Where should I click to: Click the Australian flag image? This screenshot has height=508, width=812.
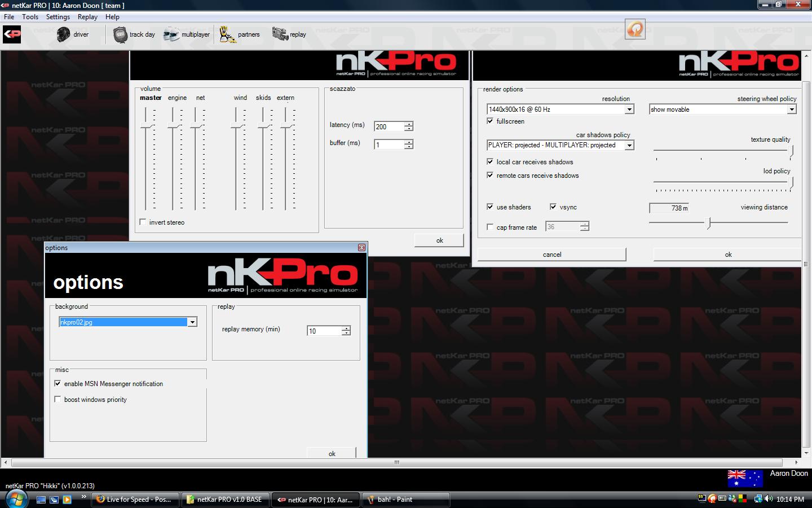pos(745,478)
